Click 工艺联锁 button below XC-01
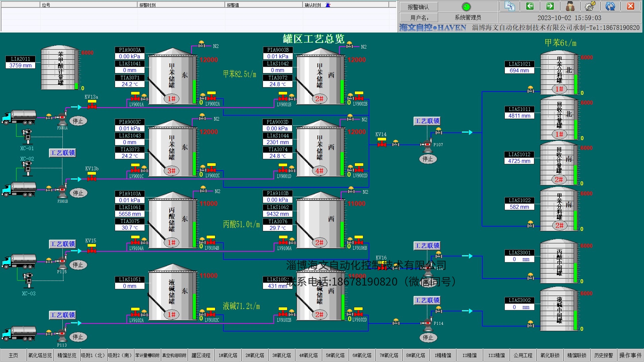Viewport: 644px width, 362px height. [x=63, y=153]
